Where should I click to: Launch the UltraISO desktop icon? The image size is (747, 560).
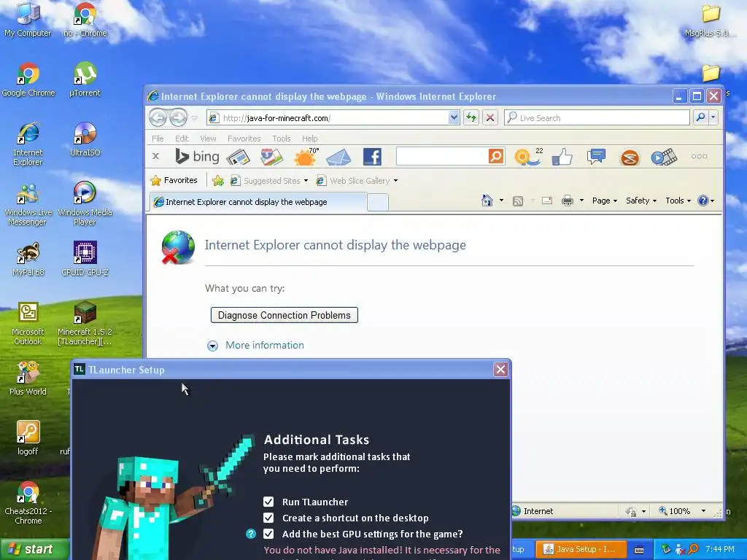85,139
